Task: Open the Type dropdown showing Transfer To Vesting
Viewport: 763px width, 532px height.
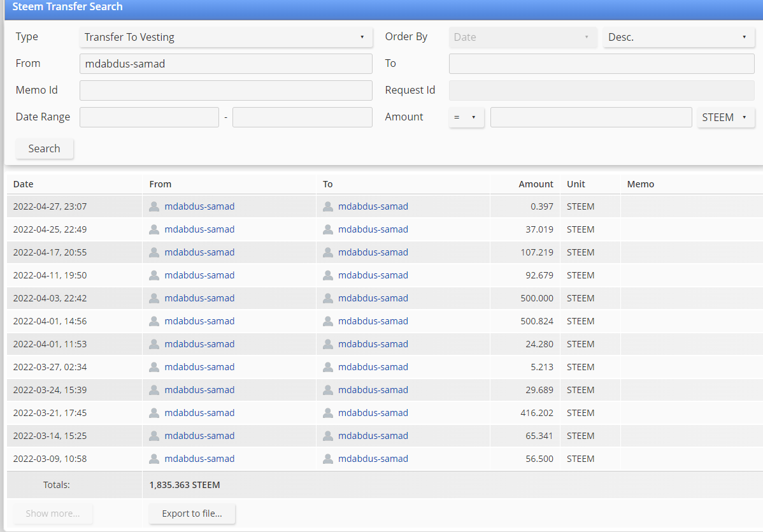Action: coord(226,37)
